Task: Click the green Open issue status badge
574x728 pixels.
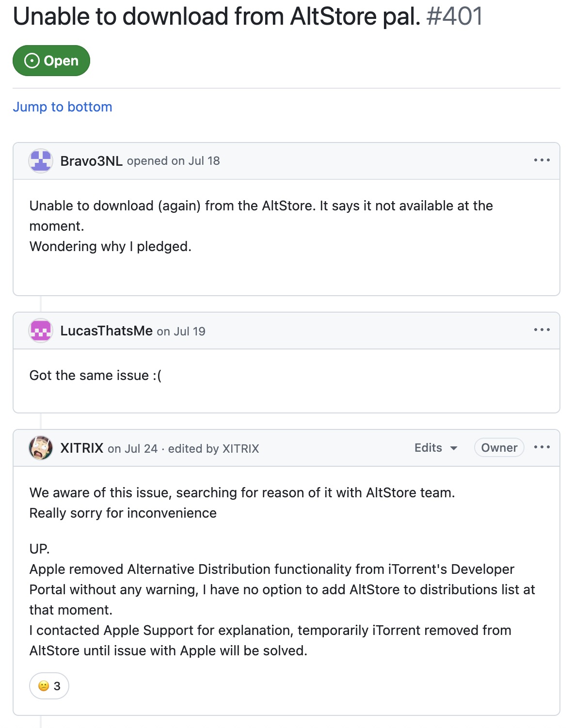Action: [51, 61]
